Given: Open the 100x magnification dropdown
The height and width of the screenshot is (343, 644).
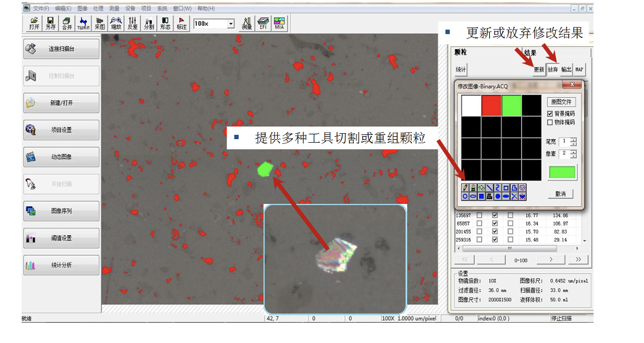Looking at the screenshot, I should coord(231,24).
